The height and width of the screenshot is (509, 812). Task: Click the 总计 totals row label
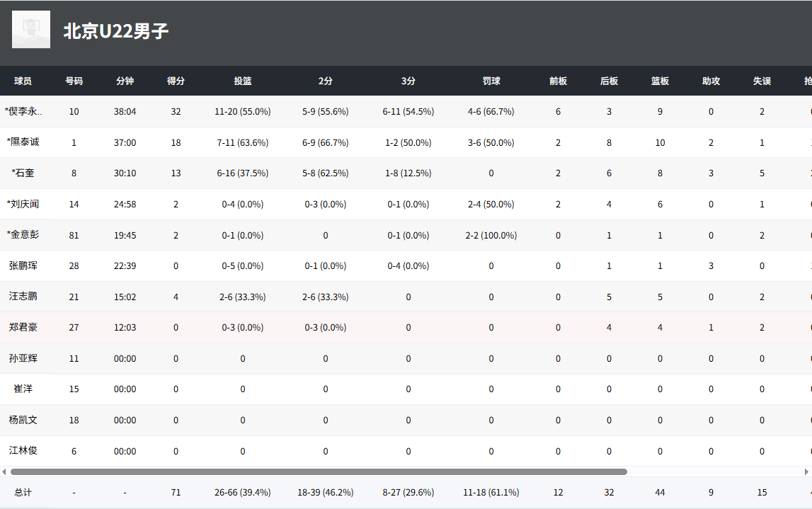point(23,493)
